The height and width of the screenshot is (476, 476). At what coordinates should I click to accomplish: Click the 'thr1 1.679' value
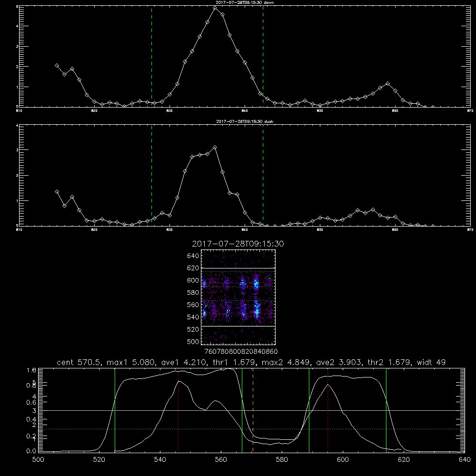click(x=233, y=362)
